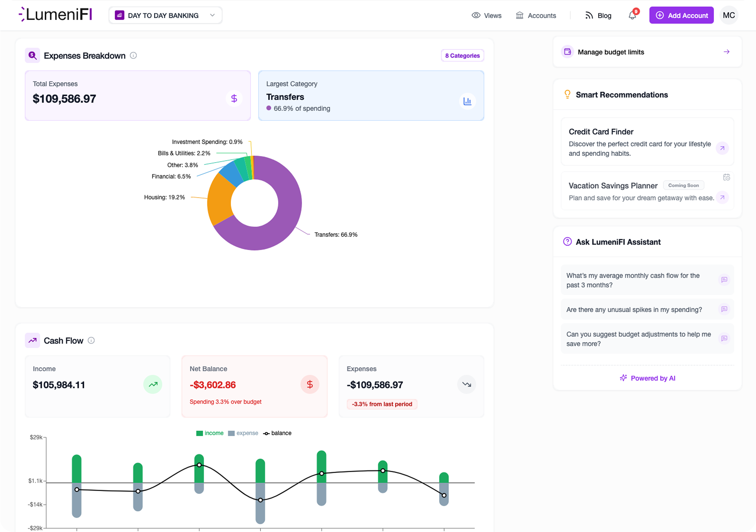The width and height of the screenshot is (756, 532).
Task: Click the Expenses Breakdown info icon
Action: [133, 56]
